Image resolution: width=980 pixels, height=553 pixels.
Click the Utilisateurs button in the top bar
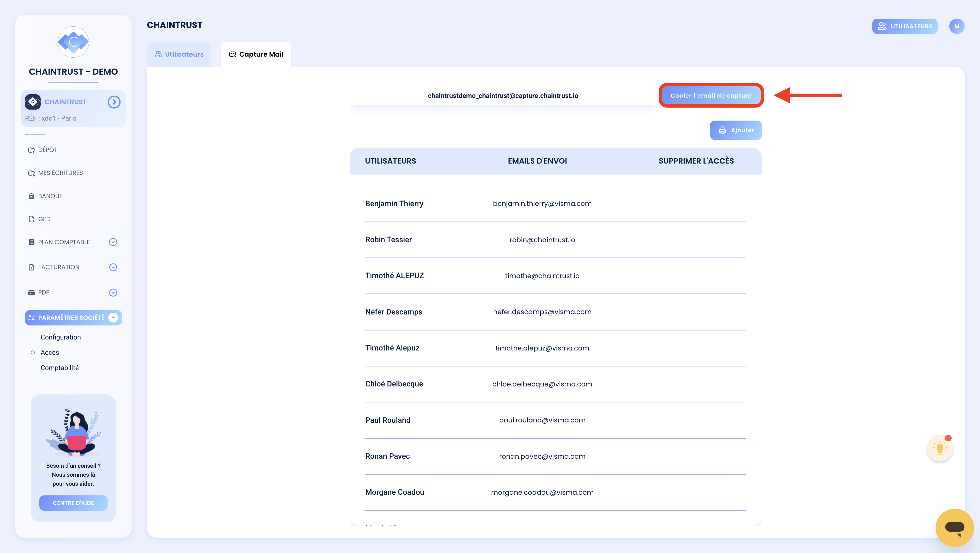[x=905, y=26]
